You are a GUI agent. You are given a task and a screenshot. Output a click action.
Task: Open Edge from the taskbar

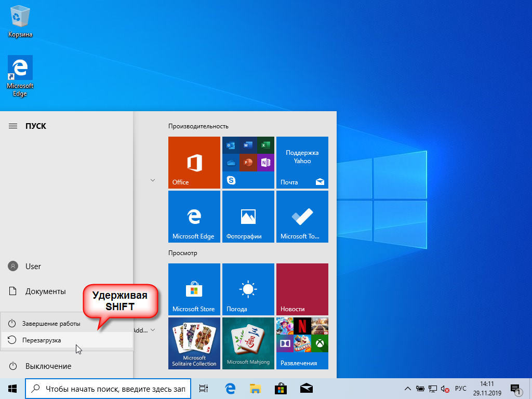click(x=230, y=389)
